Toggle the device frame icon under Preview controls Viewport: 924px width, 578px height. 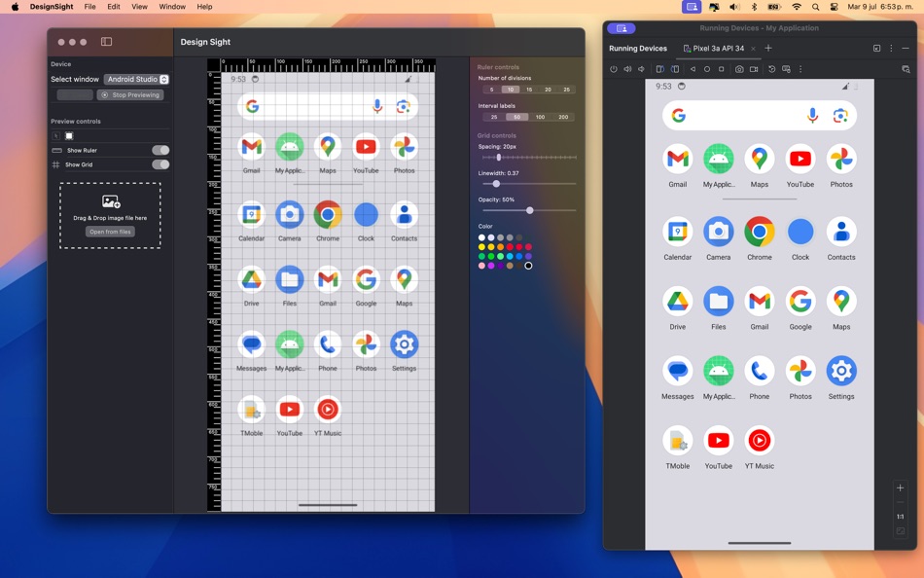pyautogui.click(x=68, y=135)
